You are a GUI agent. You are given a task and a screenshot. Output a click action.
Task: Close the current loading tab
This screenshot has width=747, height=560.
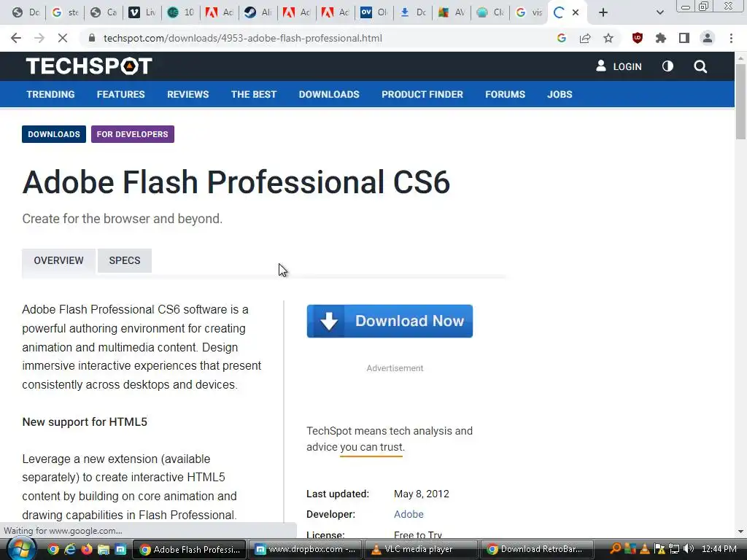[x=576, y=12]
